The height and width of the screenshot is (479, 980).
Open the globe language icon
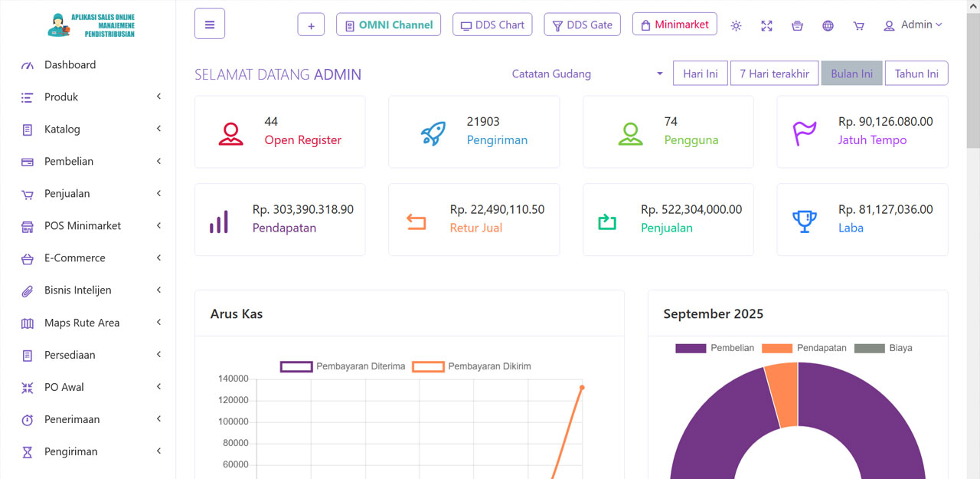tap(828, 25)
